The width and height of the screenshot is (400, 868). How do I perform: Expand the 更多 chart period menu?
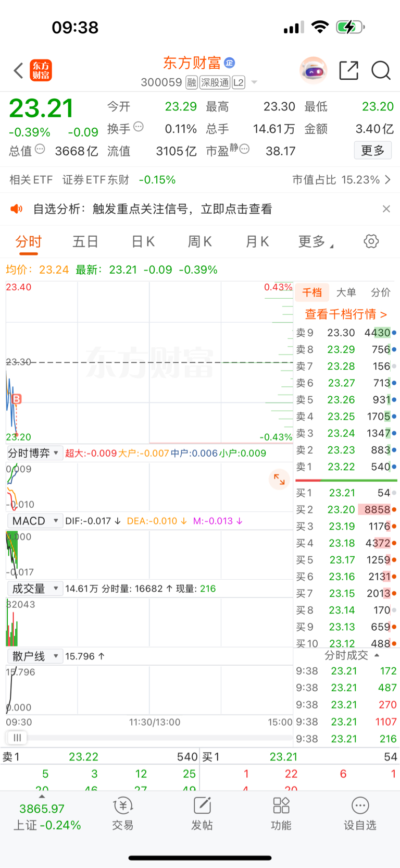(x=316, y=241)
